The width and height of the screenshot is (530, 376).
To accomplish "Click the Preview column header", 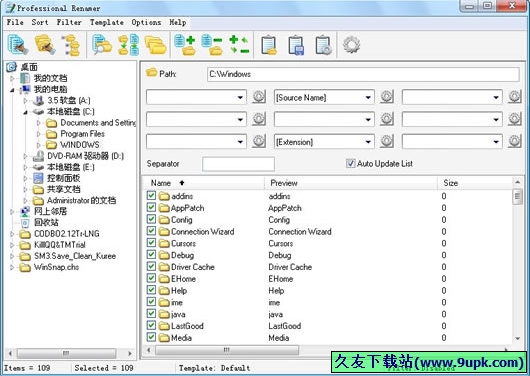I will pyautogui.click(x=351, y=183).
